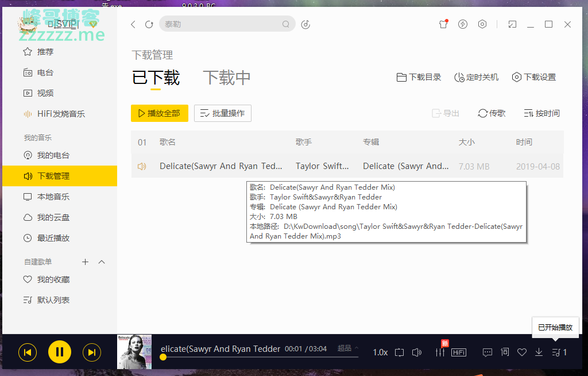
Task: Click the 播放全部 play all button
Action: point(160,113)
